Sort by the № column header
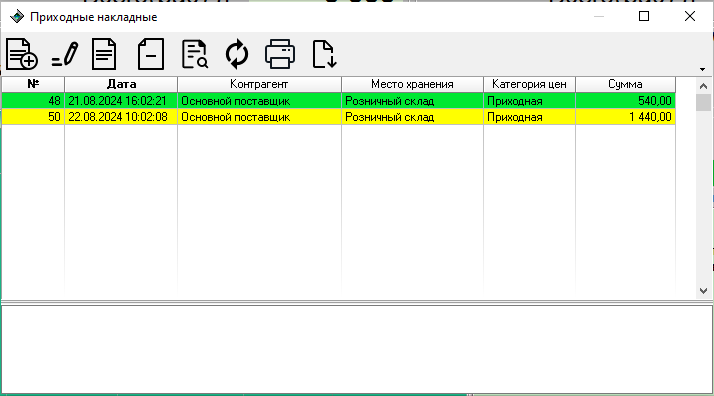 point(33,84)
